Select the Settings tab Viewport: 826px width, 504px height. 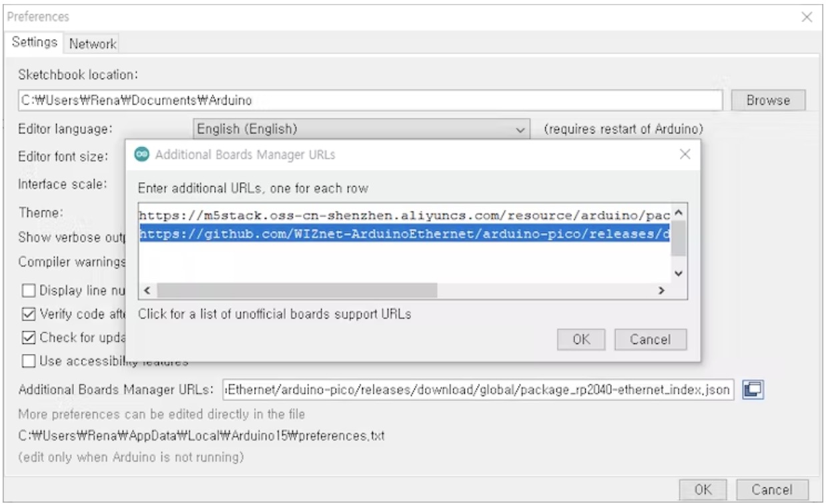35,42
